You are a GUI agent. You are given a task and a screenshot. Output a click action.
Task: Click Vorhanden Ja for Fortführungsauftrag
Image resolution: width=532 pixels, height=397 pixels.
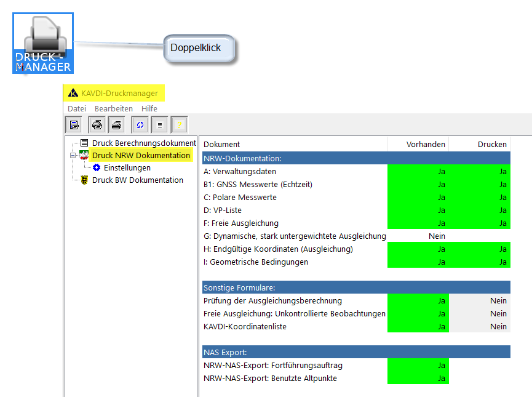pos(418,365)
